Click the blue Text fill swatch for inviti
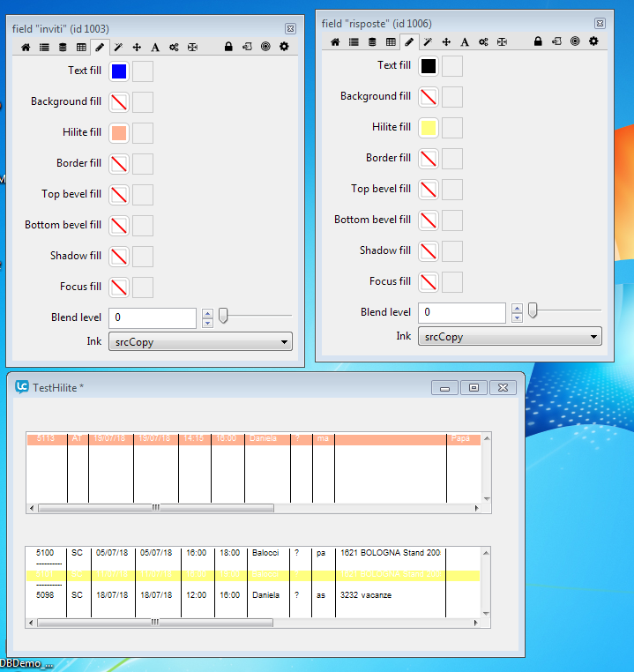 [x=119, y=71]
